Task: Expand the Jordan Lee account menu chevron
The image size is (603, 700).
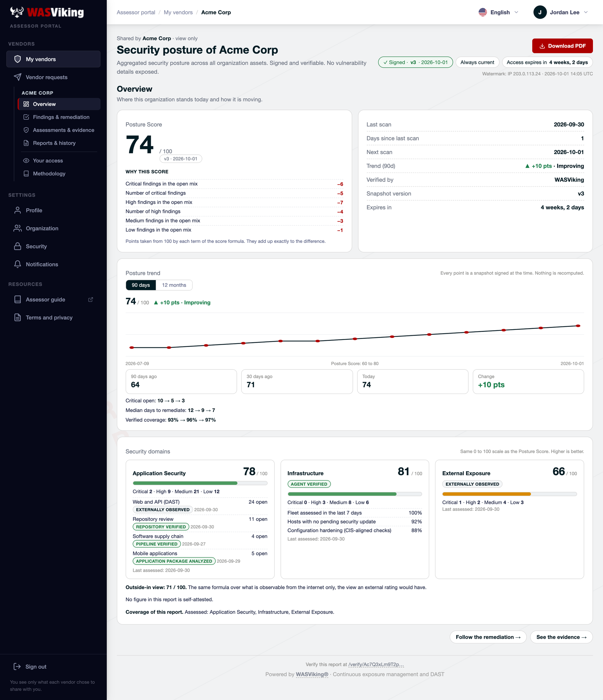Action: click(586, 12)
